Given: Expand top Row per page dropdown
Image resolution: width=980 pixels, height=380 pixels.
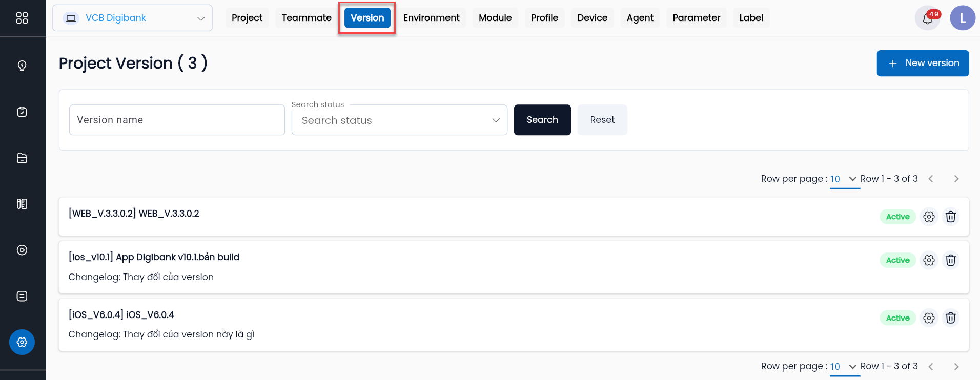Looking at the screenshot, I should [x=844, y=179].
